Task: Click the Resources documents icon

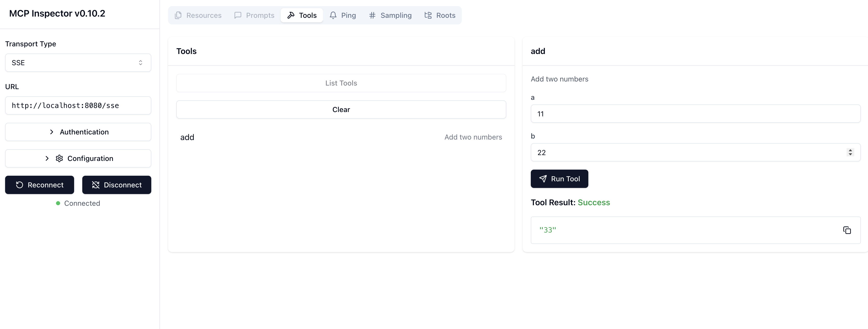Action: (178, 15)
